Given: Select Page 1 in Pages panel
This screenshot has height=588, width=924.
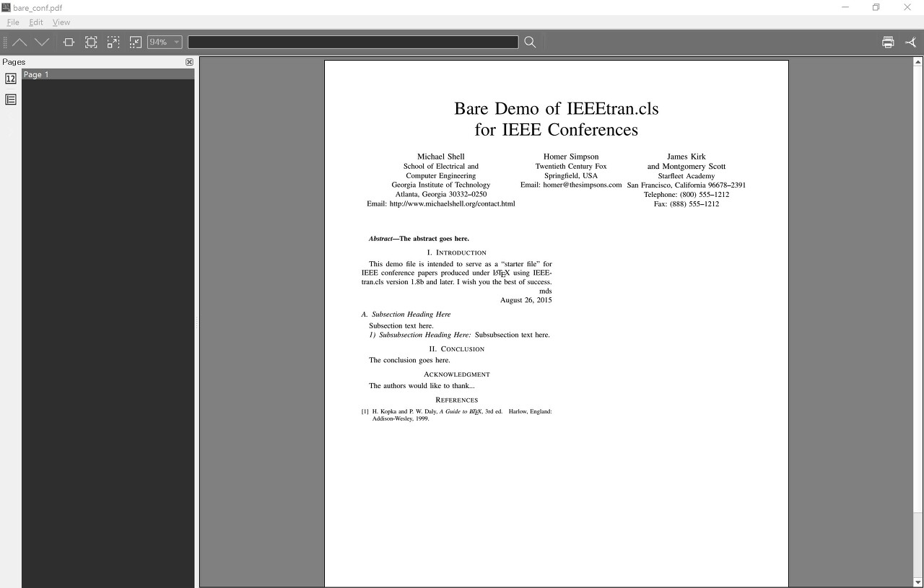Looking at the screenshot, I should click(x=108, y=74).
